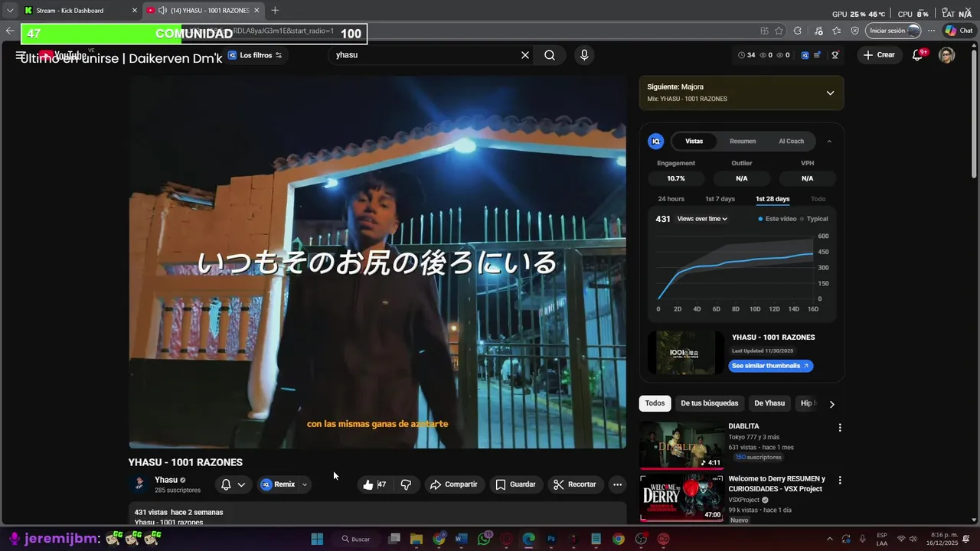Open Word from the taskbar
This screenshot has width=980, height=551.
[461, 539]
